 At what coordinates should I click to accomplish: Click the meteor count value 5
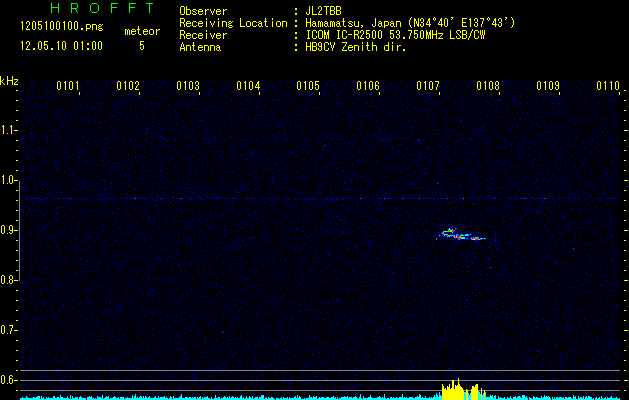click(x=141, y=46)
